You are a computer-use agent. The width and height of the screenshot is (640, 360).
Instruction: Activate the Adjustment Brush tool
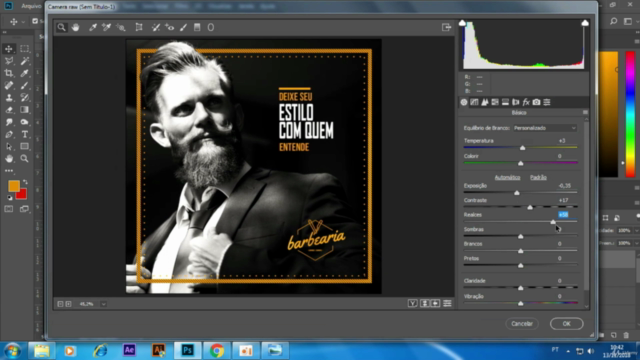184,27
